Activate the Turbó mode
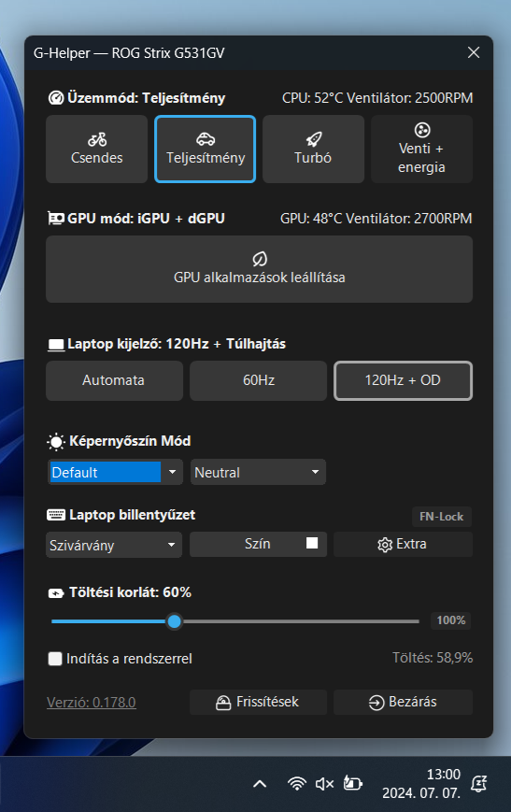The image size is (511, 812). coord(313,150)
